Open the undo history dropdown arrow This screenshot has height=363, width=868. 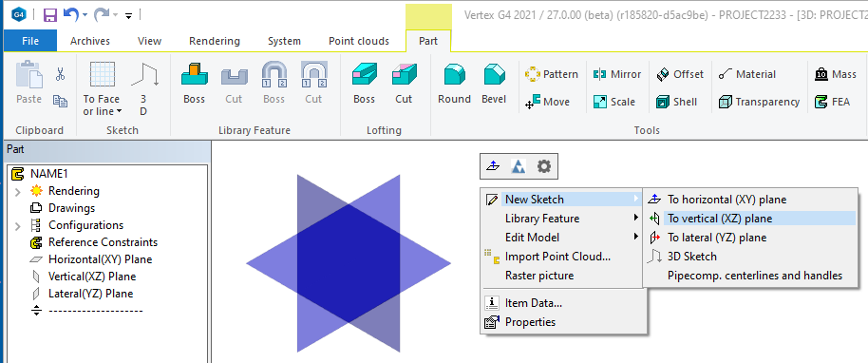(85, 15)
